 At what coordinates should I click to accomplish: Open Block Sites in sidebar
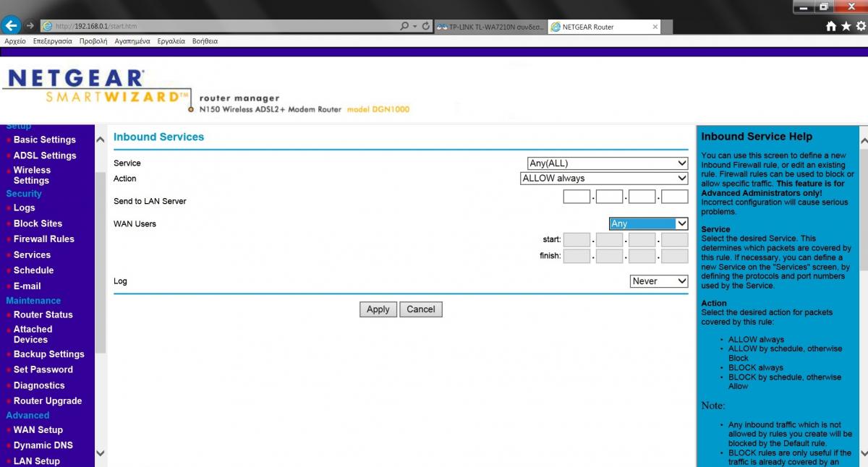click(38, 223)
